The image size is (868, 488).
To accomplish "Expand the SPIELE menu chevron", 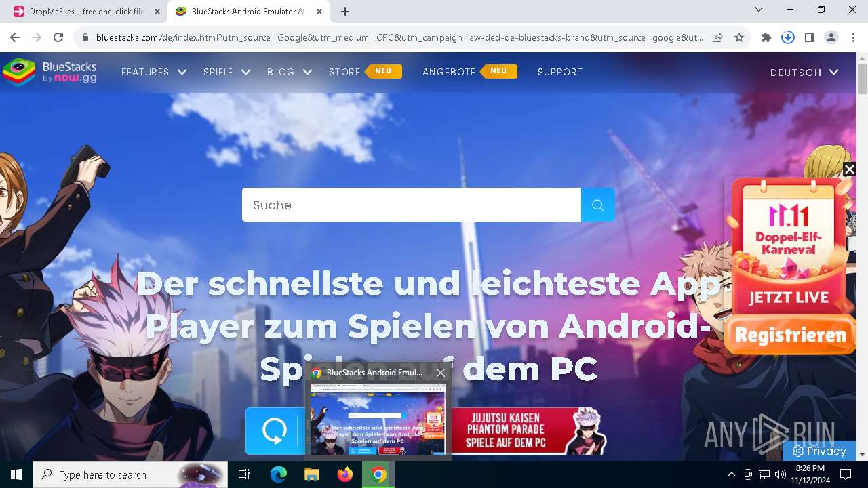I will click(x=245, y=72).
